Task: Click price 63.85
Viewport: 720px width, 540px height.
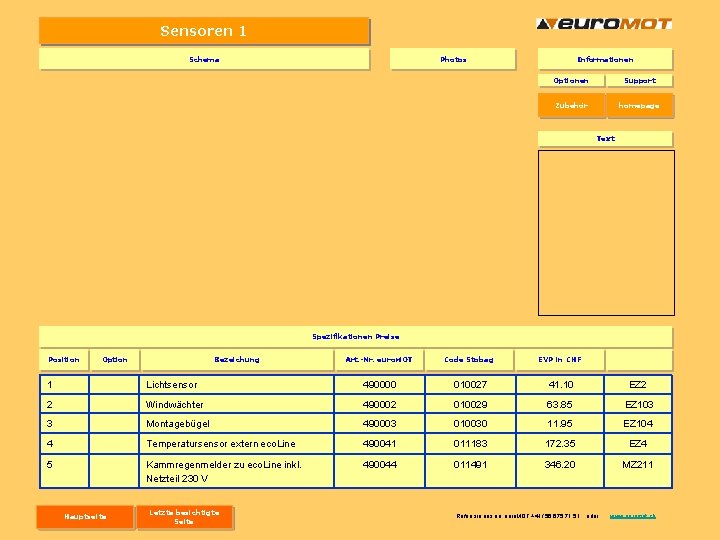Action: tap(560, 405)
